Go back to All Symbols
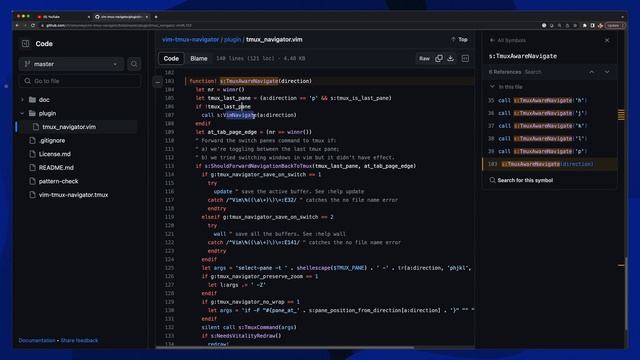The width and height of the screenshot is (640, 360). pos(508,40)
